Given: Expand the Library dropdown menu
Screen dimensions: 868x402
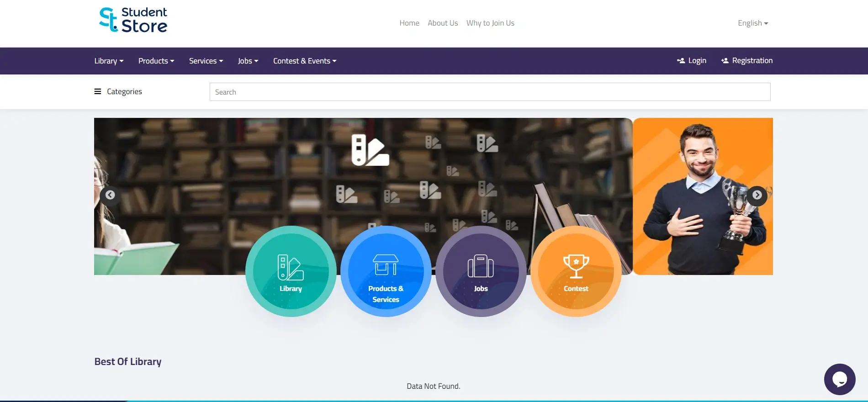Looking at the screenshot, I should (x=109, y=61).
